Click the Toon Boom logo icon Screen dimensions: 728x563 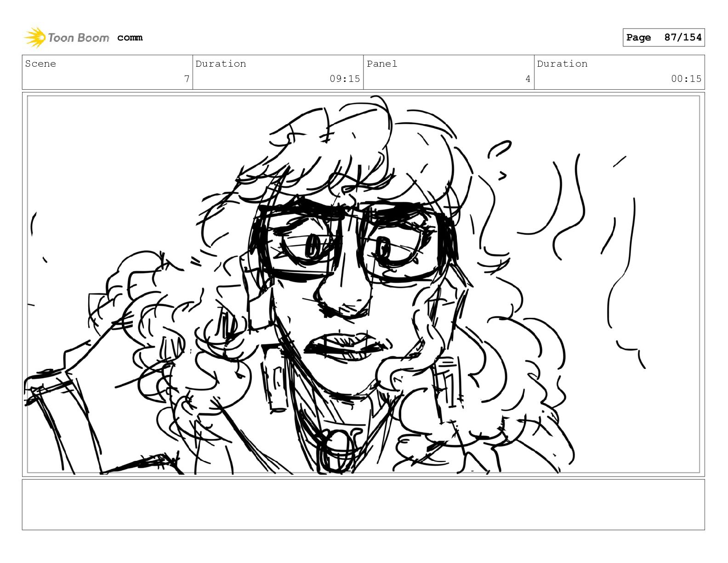[35, 37]
